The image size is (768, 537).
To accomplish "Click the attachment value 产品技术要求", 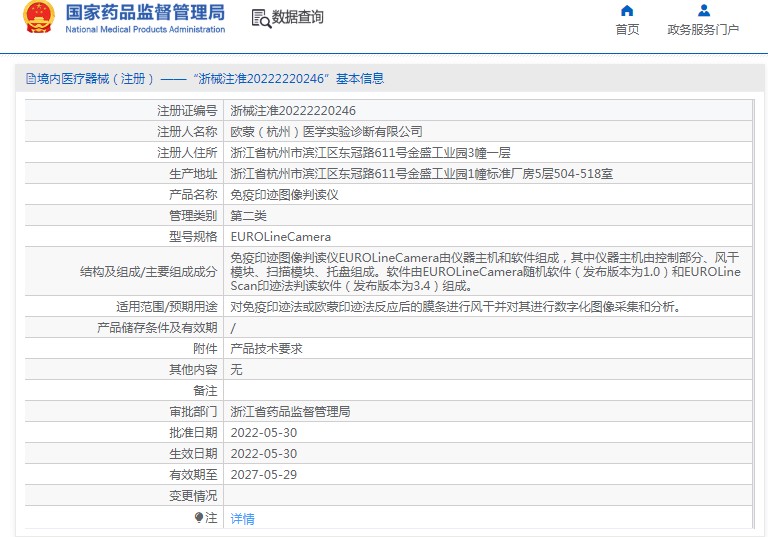I will point(266,348).
